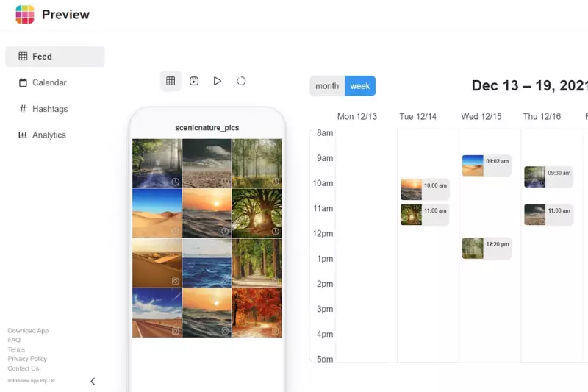
Task: Click Instagram icon on golden sand dunes photo
Action: [x=175, y=281]
